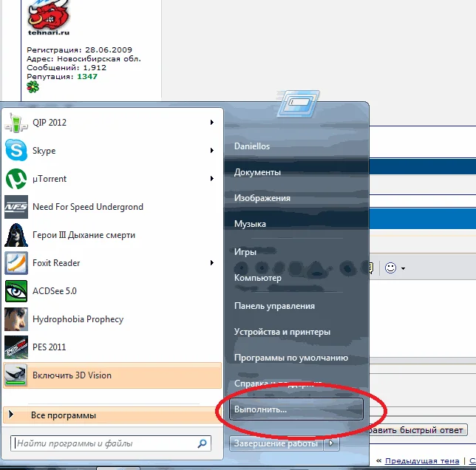Click the Hydrophobia Prophecy face icon
Screen dimensions: 476x470
tap(16, 319)
